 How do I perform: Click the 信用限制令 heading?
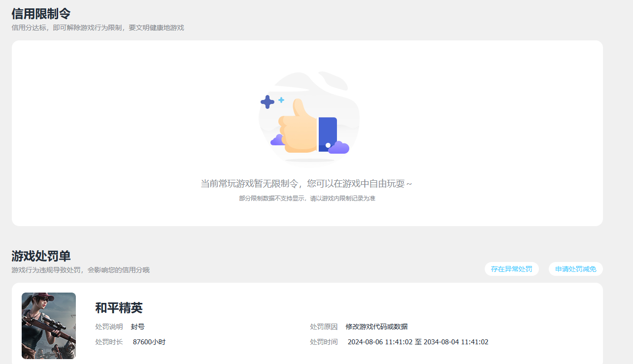click(41, 13)
